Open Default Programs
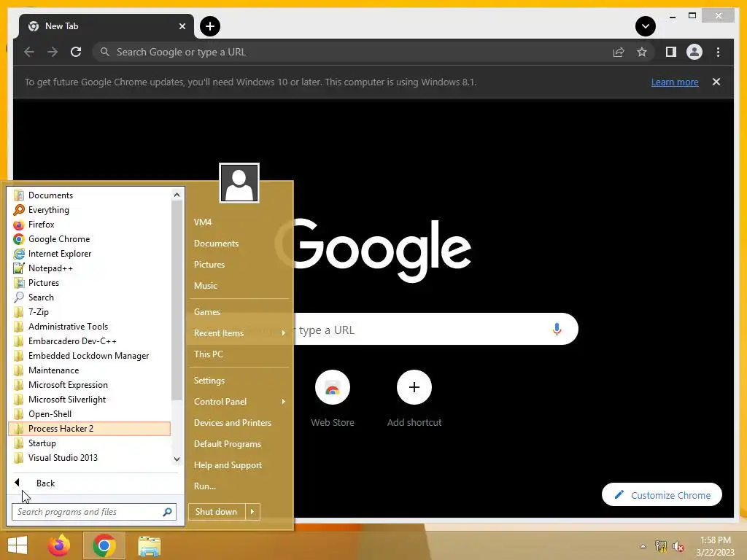Image resolution: width=747 pixels, height=560 pixels. [239, 444]
